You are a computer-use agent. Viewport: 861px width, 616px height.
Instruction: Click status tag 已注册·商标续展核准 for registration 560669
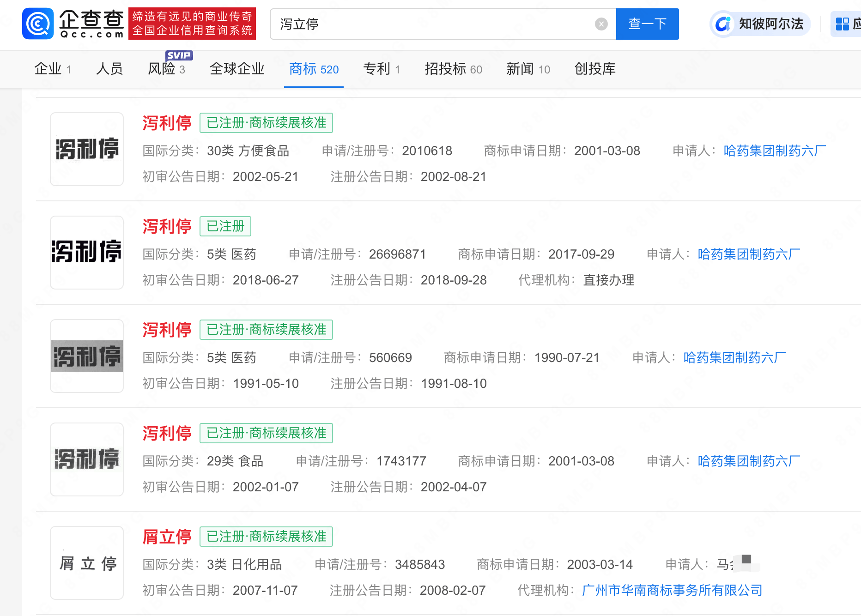pos(266,330)
